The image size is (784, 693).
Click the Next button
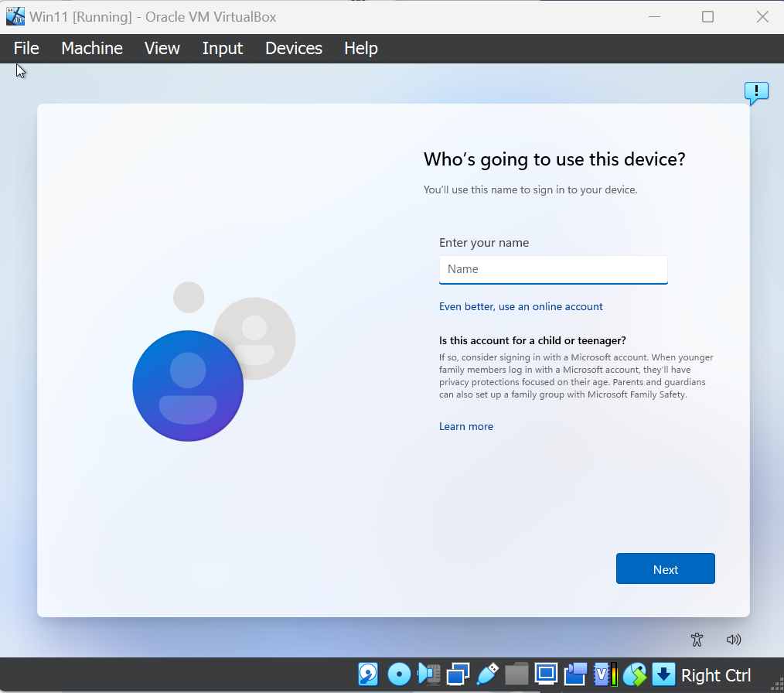point(665,568)
